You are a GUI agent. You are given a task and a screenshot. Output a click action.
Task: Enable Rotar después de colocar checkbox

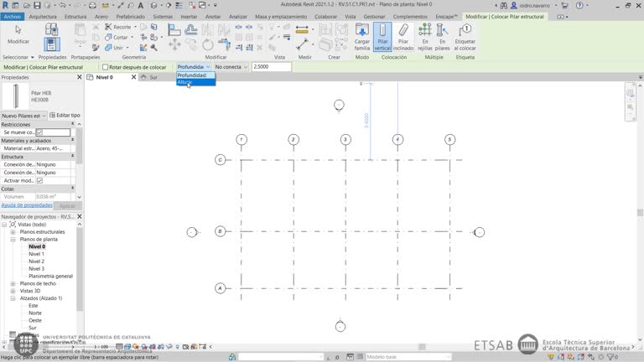106,67
